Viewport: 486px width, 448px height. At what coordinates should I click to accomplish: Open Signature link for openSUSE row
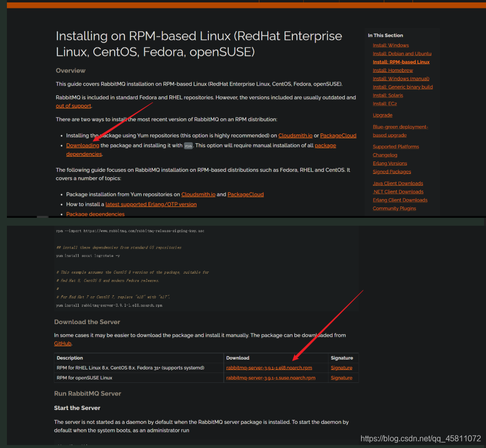[x=341, y=378]
